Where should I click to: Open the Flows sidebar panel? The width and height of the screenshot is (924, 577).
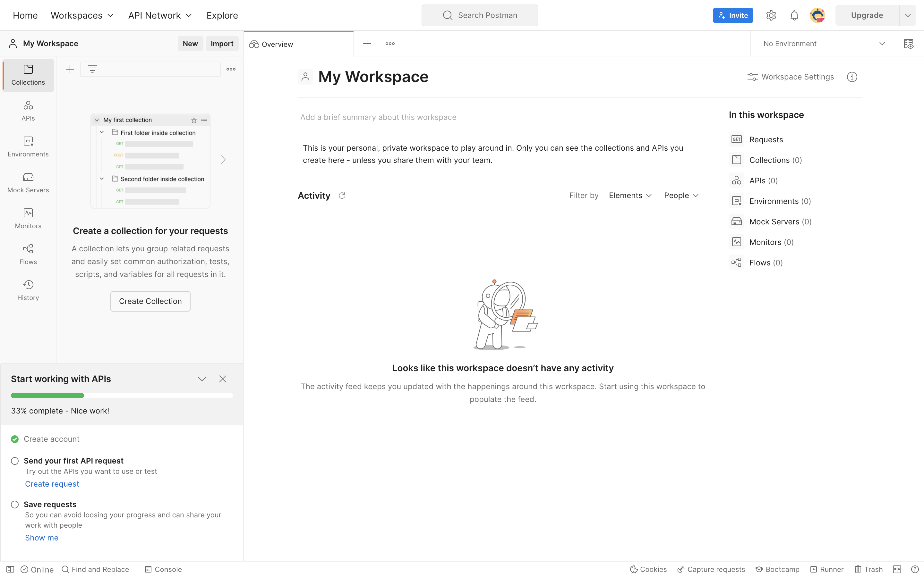(x=28, y=254)
